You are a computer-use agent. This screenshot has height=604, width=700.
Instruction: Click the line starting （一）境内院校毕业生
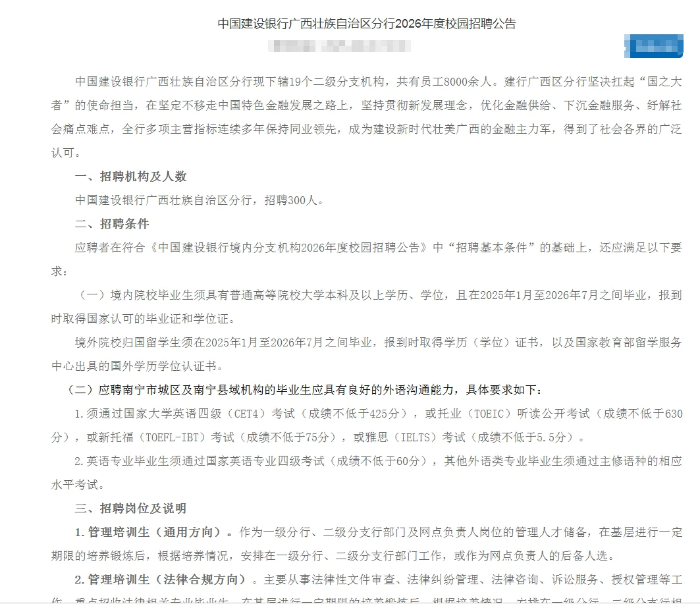click(x=379, y=295)
